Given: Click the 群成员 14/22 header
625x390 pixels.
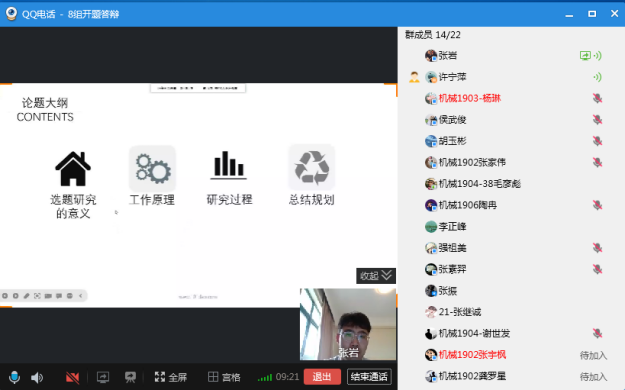Looking at the screenshot, I should [x=433, y=35].
